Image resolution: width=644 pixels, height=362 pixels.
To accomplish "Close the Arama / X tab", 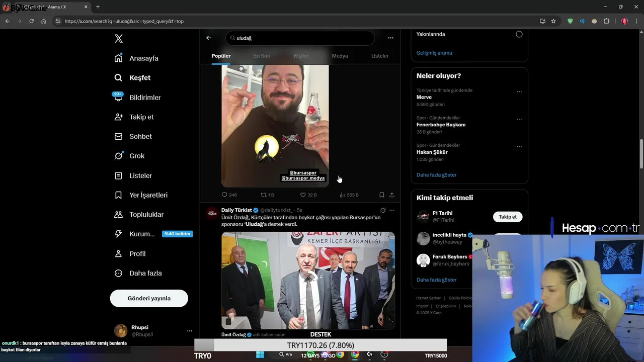I will [86, 7].
